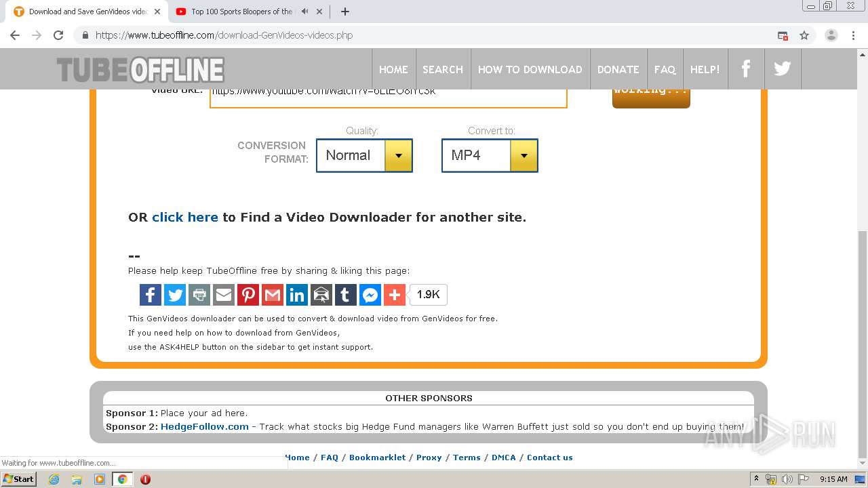View site security lock info

(85, 35)
